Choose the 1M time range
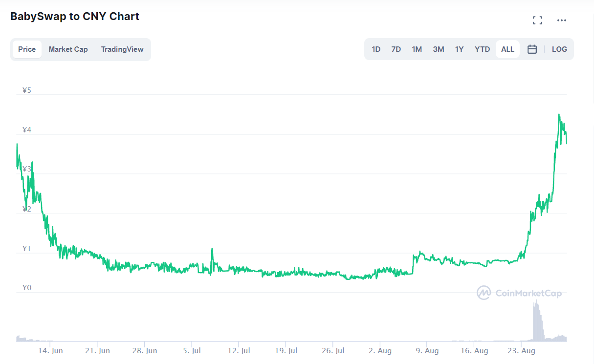 point(417,49)
